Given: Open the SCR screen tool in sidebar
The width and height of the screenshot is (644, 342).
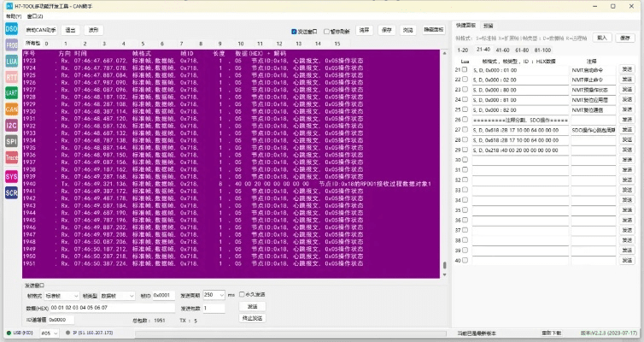Looking at the screenshot, I should pos(11,192).
